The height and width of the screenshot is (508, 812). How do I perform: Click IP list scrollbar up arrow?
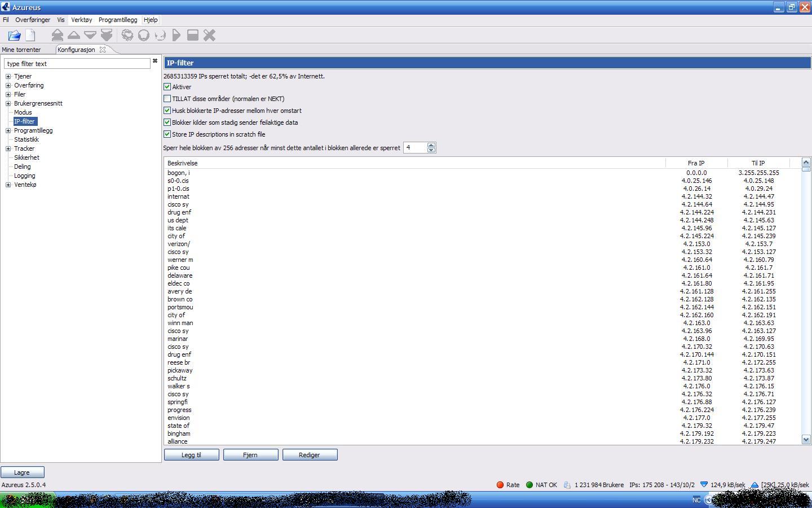(806, 163)
